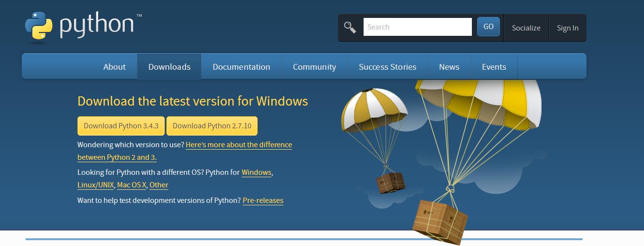
Task: Open the About menu
Action: 115,67
